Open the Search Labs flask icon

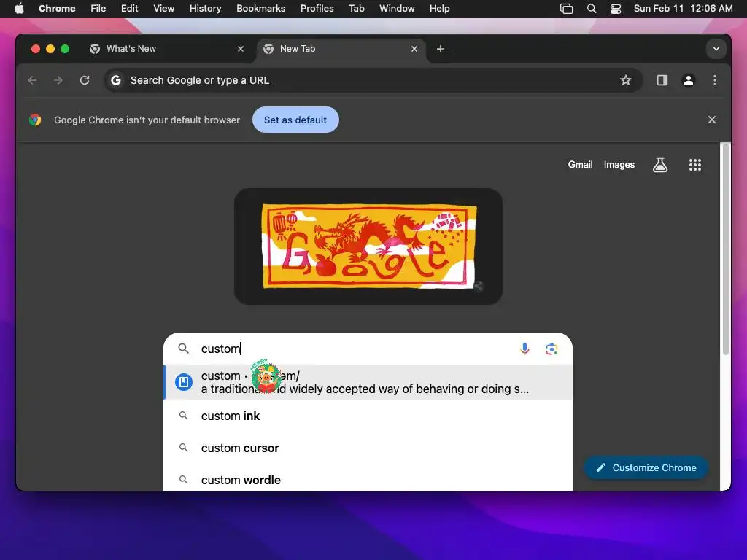point(660,165)
